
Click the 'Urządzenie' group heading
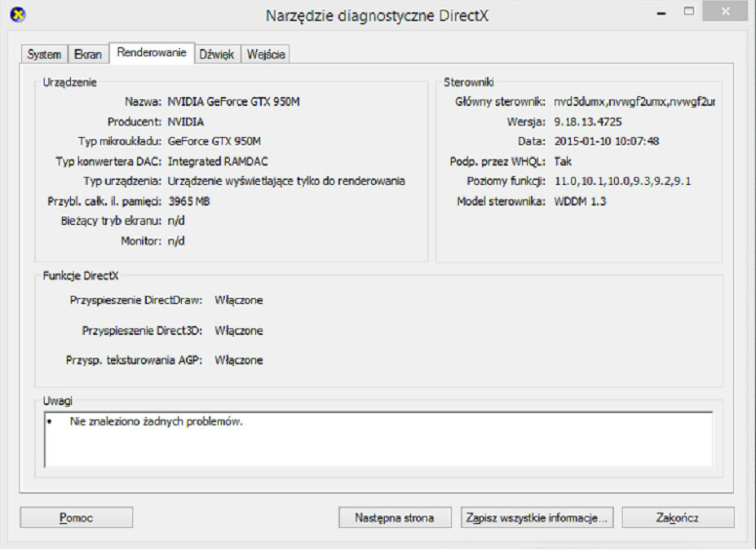(69, 82)
